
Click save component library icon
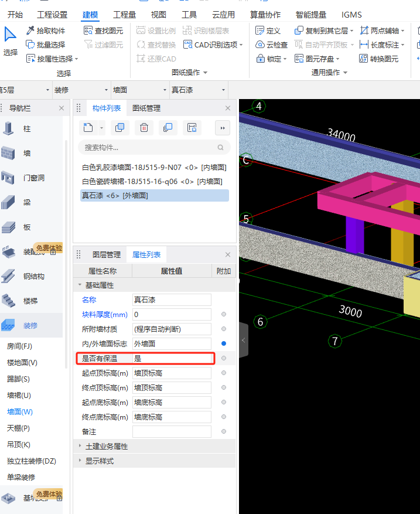192,128
